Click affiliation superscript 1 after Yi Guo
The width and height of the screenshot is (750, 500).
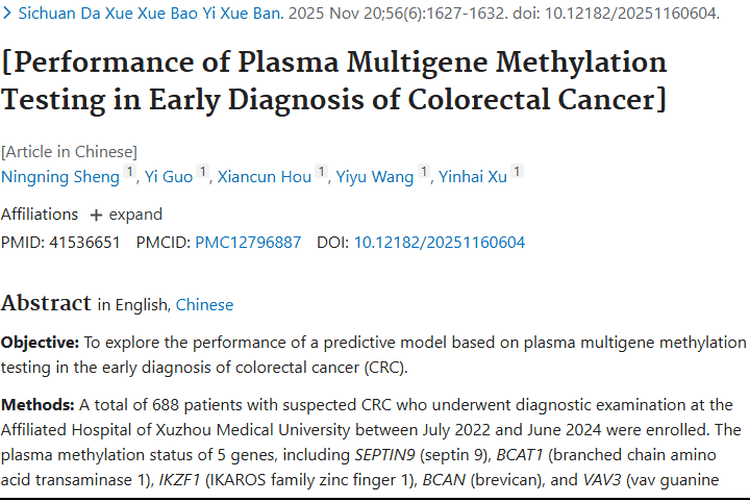203,173
